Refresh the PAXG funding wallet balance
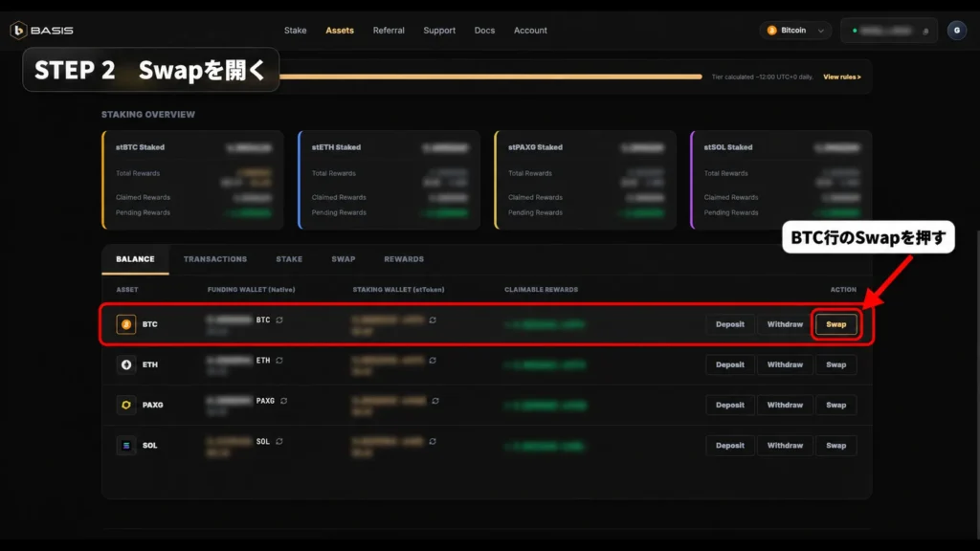The width and height of the screenshot is (980, 551). [283, 401]
